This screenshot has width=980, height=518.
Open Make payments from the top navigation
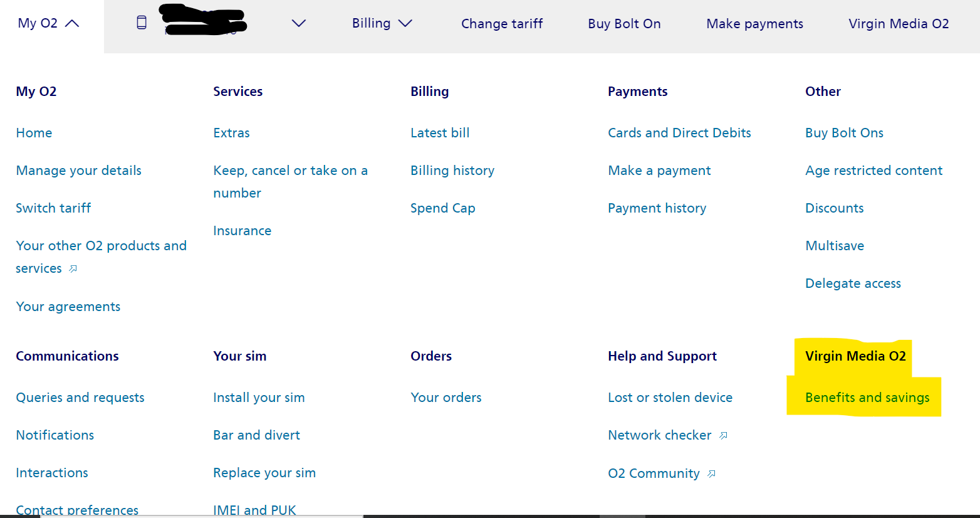click(754, 24)
